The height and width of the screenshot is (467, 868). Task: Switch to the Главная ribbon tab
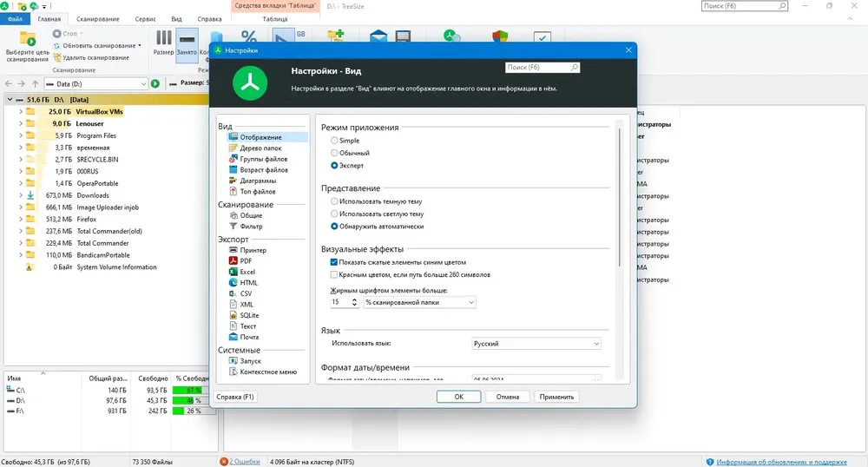pos(49,19)
